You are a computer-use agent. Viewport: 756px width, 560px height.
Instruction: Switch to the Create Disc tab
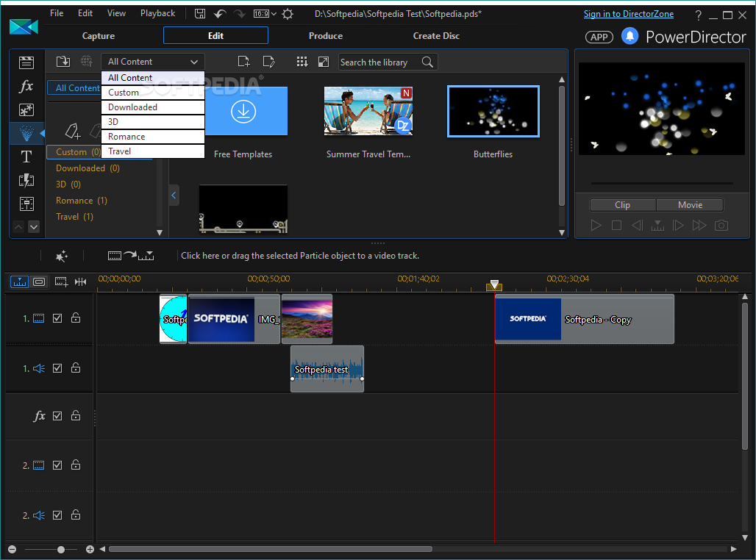coord(436,36)
